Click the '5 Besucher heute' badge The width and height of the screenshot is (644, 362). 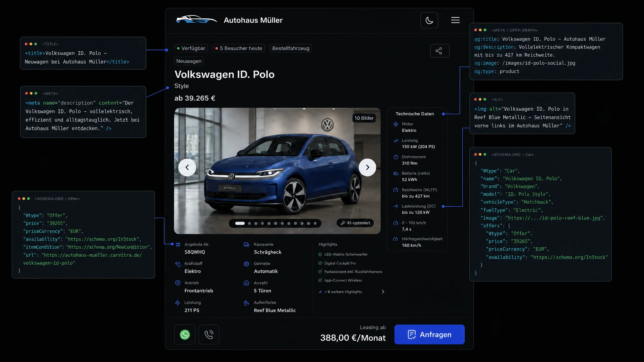point(239,48)
